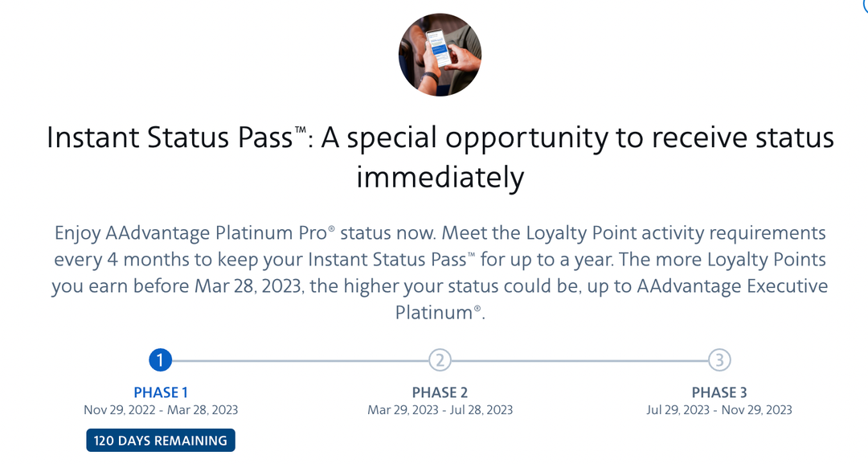The width and height of the screenshot is (868, 464).
Task: Click the circular phone-in-hand photo icon
Action: click(440, 53)
